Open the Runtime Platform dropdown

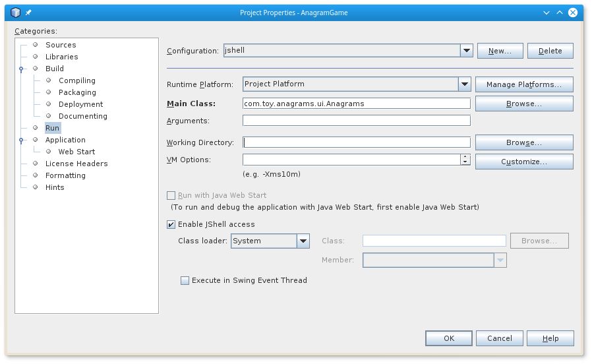(465, 84)
